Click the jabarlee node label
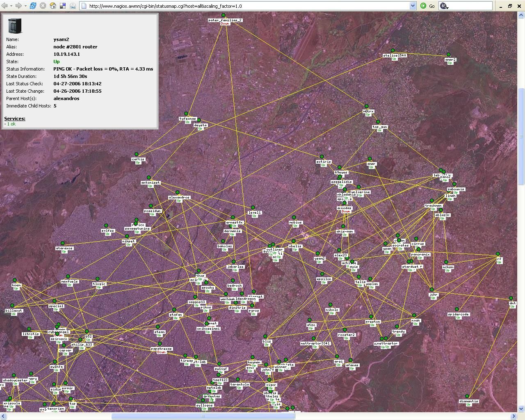Screen dimensions: 525x420 click(235, 267)
